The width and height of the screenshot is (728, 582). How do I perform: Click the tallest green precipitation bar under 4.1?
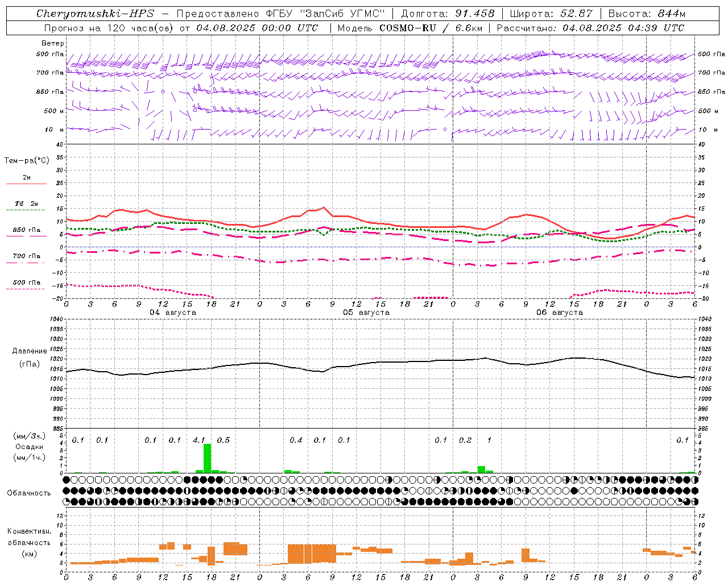click(207, 458)
